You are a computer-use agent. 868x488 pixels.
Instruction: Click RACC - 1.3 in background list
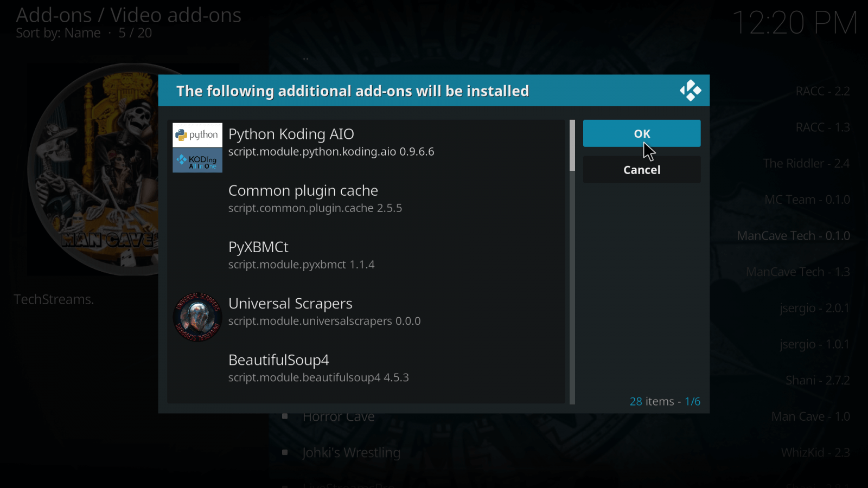pos(822,127)
